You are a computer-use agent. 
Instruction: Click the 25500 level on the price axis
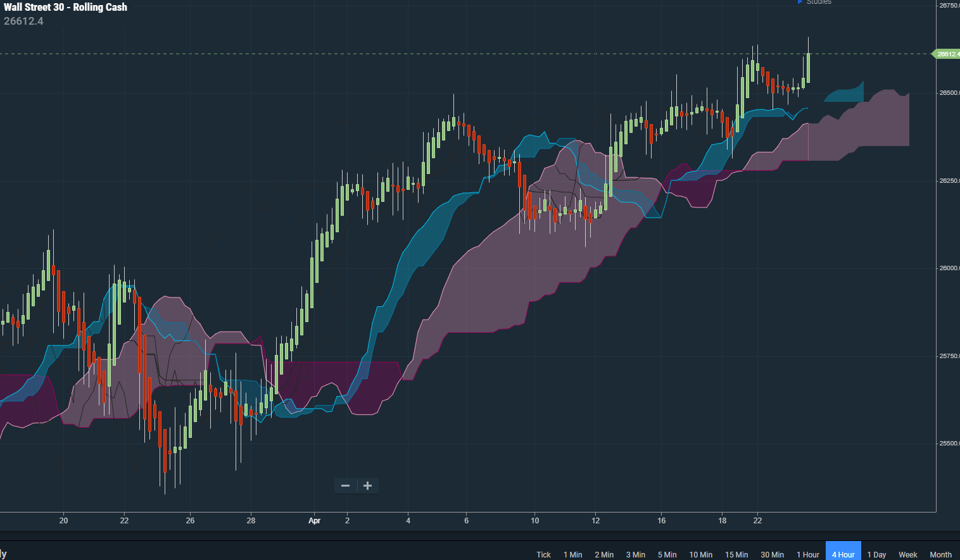point(949,444)
